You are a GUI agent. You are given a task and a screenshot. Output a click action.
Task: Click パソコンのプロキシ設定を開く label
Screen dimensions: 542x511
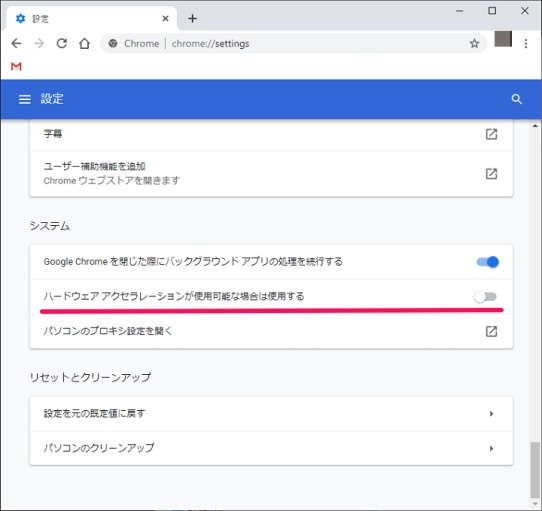108,331
